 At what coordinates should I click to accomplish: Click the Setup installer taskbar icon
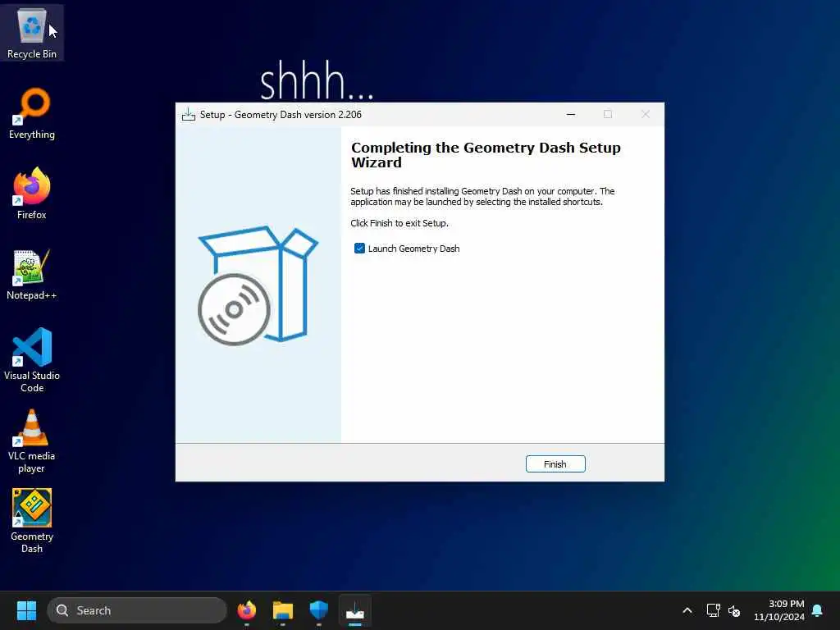[355, 610]
